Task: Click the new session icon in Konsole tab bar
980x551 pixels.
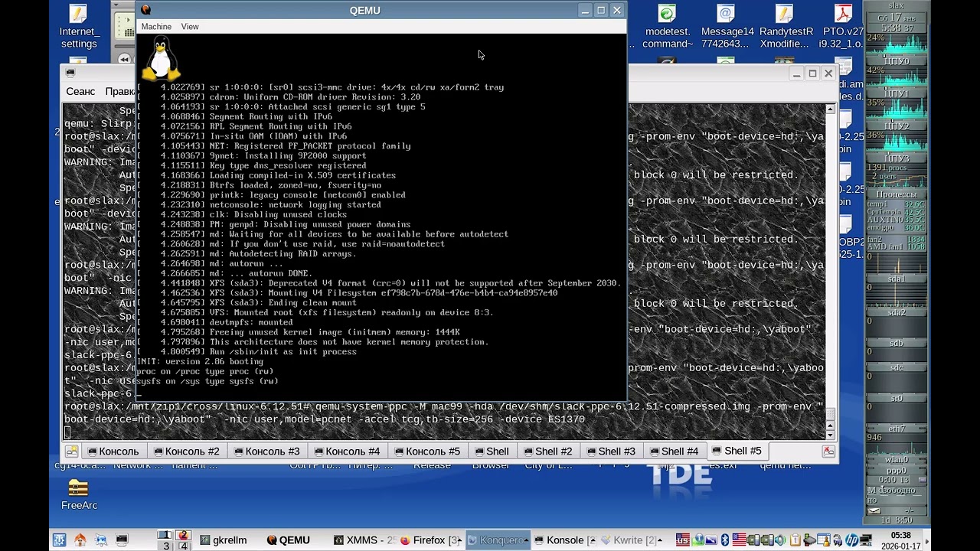Action: [70, 452]
